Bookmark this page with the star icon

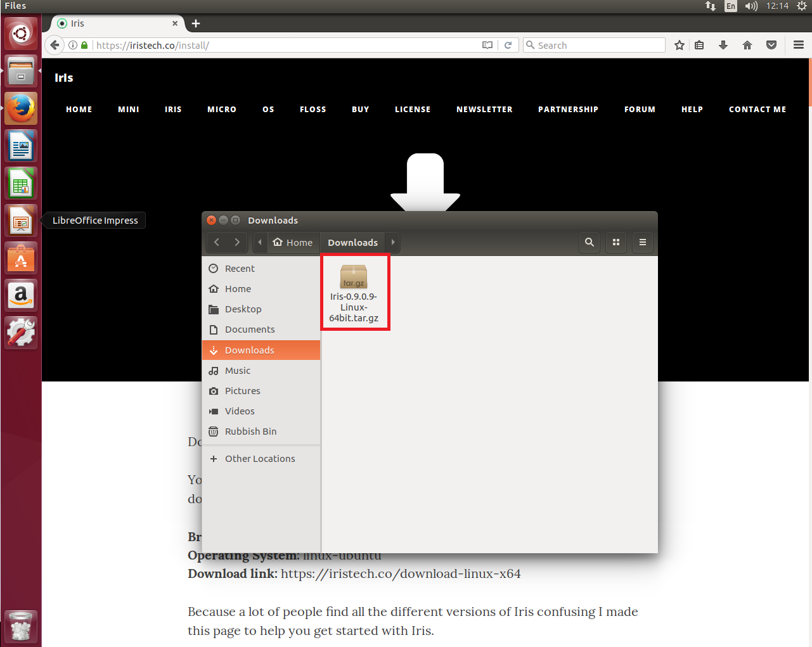click(680, 45)
